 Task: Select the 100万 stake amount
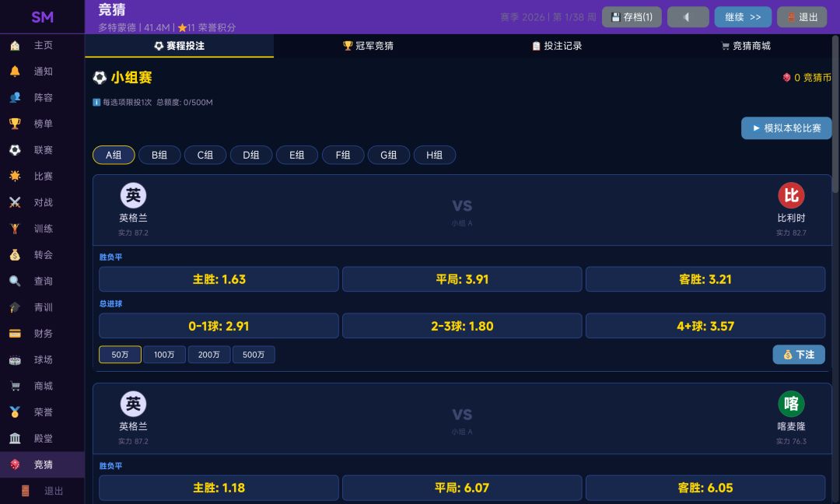click(164, 355)
